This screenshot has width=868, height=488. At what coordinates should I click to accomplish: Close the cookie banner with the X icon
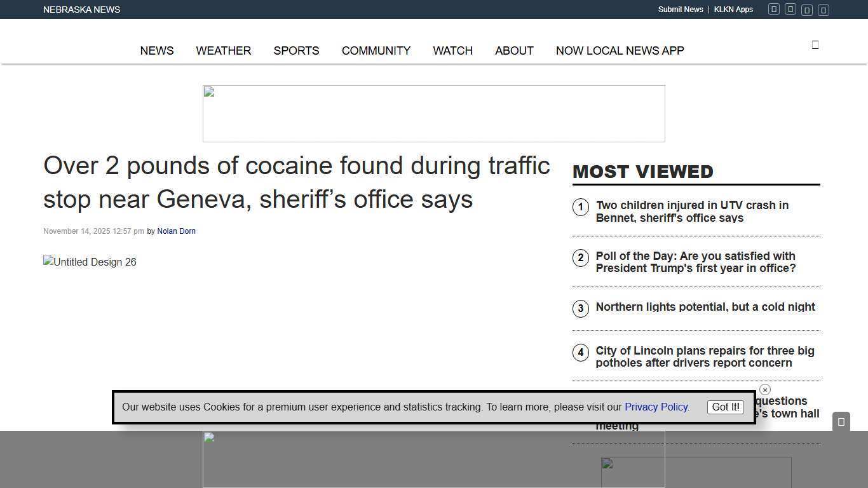tap(765, 390)
